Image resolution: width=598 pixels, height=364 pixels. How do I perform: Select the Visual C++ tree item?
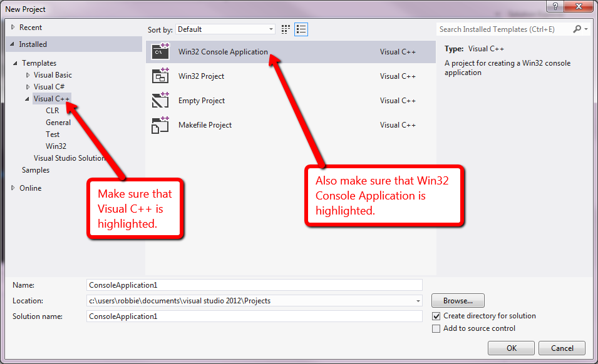51,99
